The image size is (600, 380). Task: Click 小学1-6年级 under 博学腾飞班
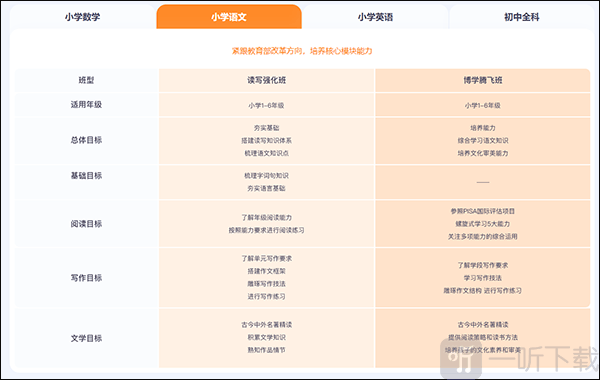[x=483, y=105]
